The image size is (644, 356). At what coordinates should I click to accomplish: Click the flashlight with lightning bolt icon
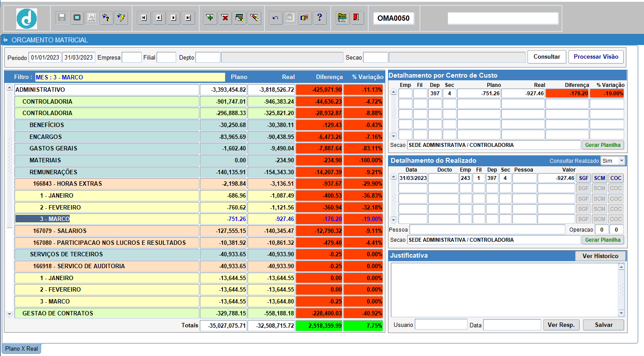click(121, 18)
